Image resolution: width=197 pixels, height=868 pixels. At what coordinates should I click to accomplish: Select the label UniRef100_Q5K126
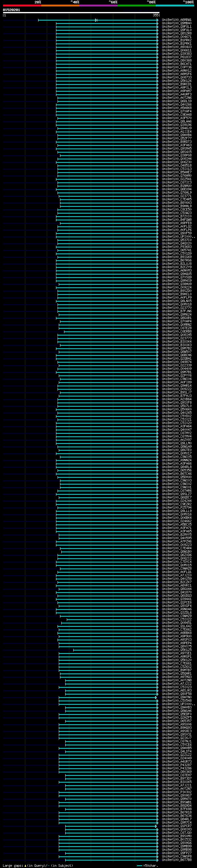(176, 81)
